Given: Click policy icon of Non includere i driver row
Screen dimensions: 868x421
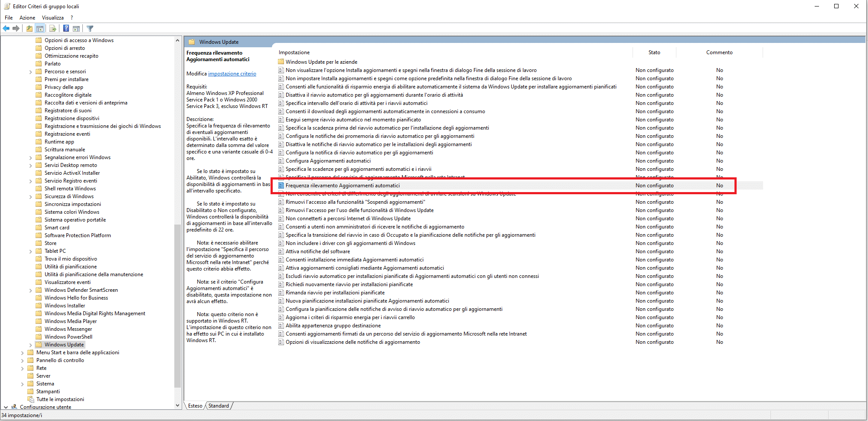Looking at the screenshot, I should (x=281, y=243).
